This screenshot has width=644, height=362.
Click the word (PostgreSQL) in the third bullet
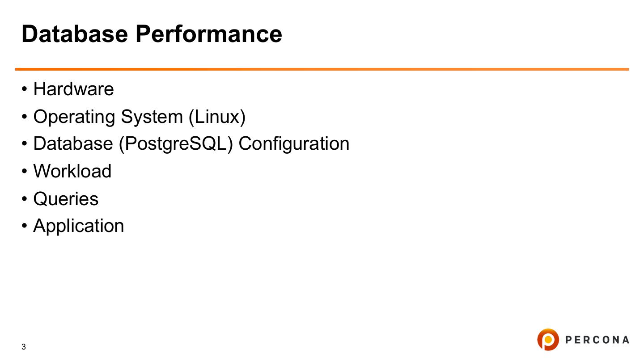click(x=176, y=144)
